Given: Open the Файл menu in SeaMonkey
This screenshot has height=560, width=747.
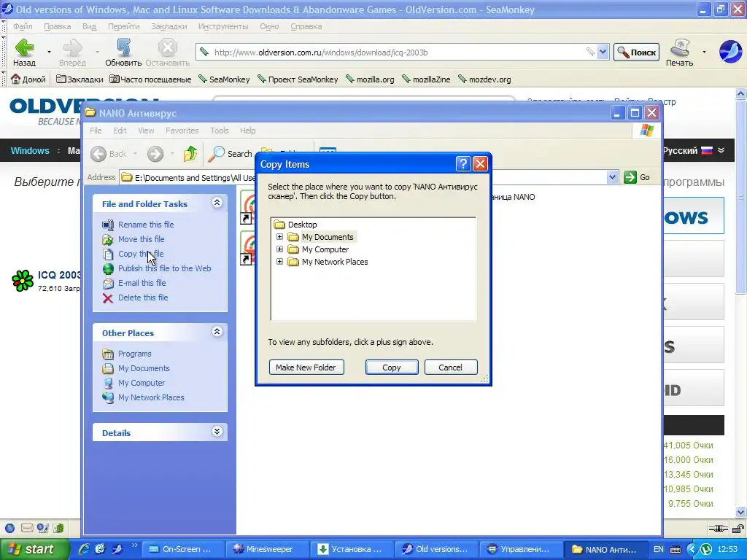Looking at the screenshot, I should 23,26.
